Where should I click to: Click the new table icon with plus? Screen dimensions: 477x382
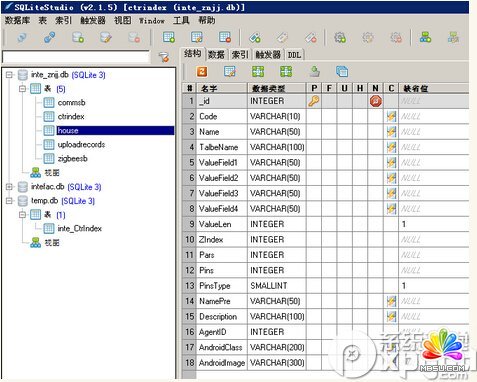click(169, 37)
